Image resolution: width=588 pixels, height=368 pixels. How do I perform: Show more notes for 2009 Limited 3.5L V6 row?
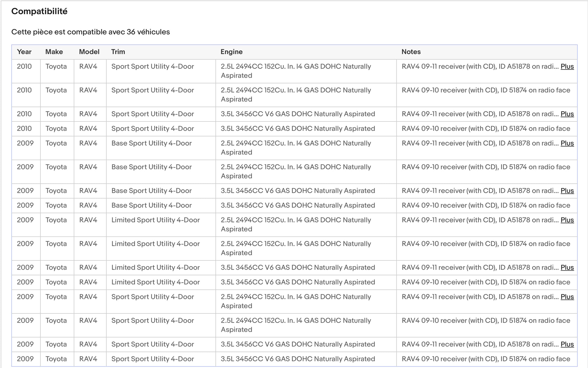(567, 267)
